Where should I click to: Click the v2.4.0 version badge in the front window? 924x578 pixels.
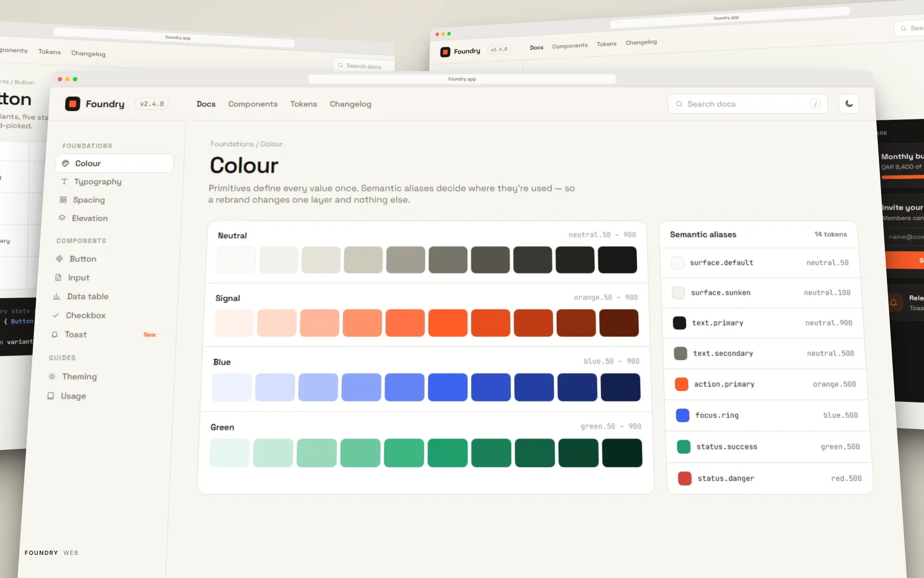(152, 104)
